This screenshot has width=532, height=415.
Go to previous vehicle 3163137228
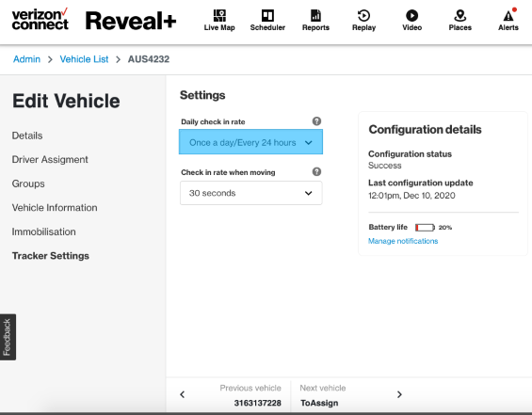[230, 395]
